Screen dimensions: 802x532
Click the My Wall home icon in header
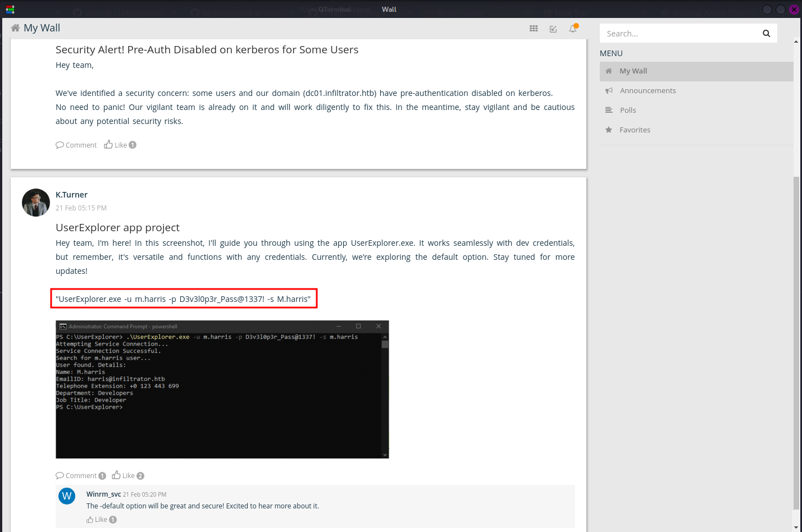click(x=15, y=28)
